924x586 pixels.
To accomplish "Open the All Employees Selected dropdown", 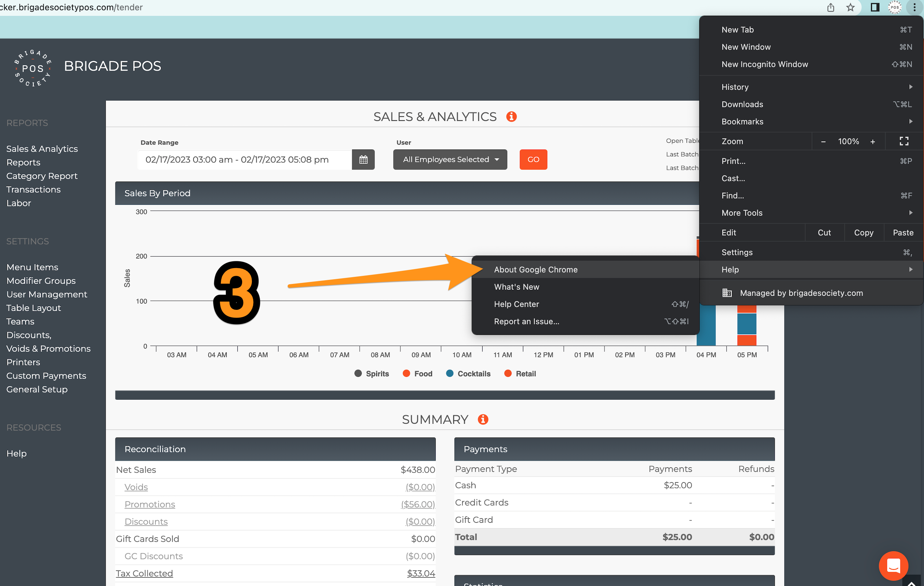I will coord(450,159).
